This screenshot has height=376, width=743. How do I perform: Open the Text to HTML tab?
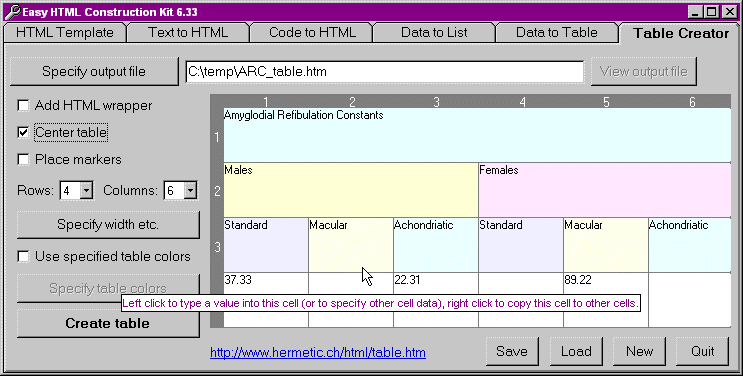(188, 33)
